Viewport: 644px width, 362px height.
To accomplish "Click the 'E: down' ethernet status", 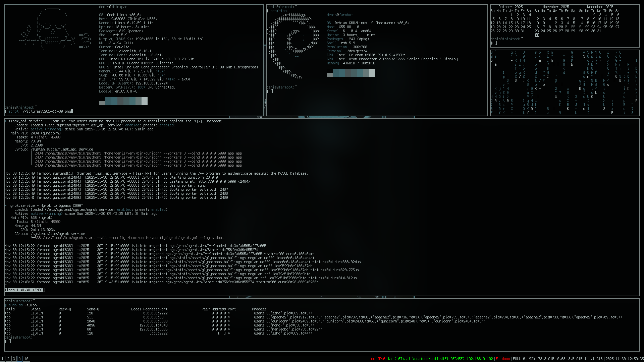I will tap(503, 359).
